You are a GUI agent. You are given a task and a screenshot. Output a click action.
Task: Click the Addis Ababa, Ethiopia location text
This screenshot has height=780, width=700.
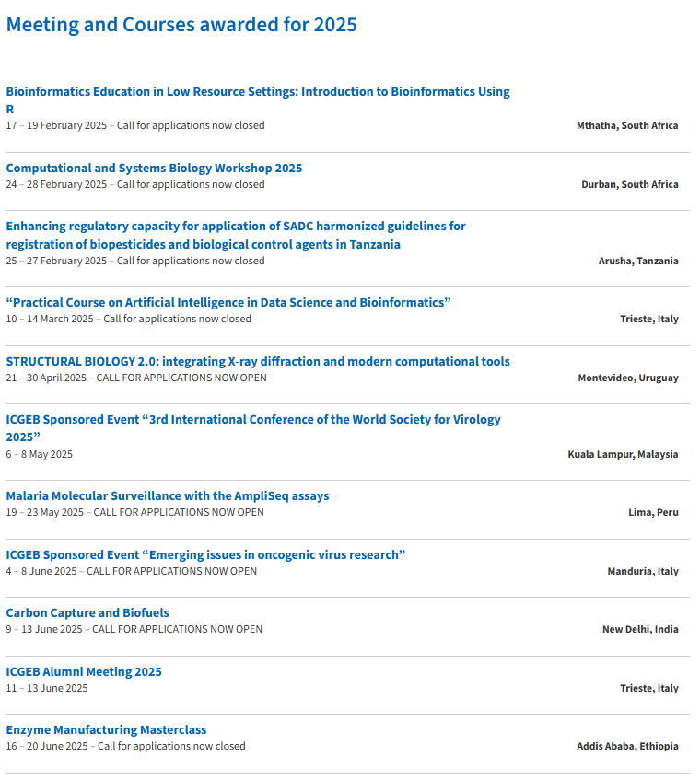point(627,747)
